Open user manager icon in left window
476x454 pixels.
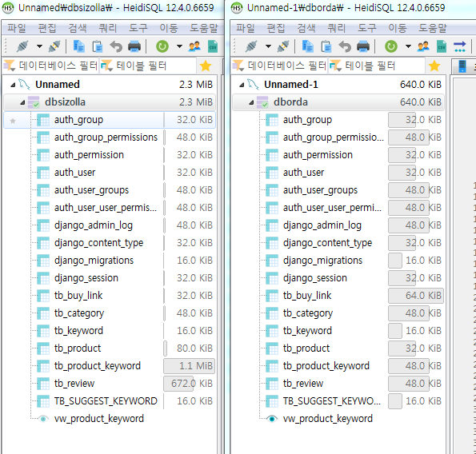coord(194,46)
